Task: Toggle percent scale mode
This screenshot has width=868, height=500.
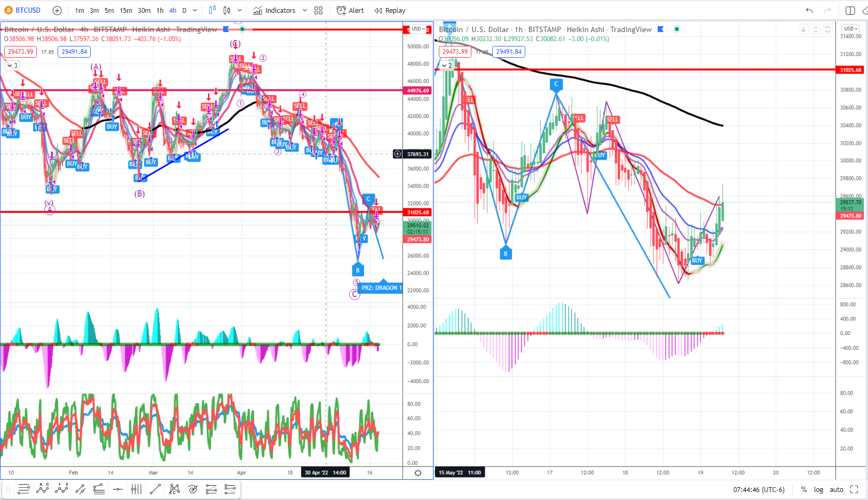Action: click(803, 489)
